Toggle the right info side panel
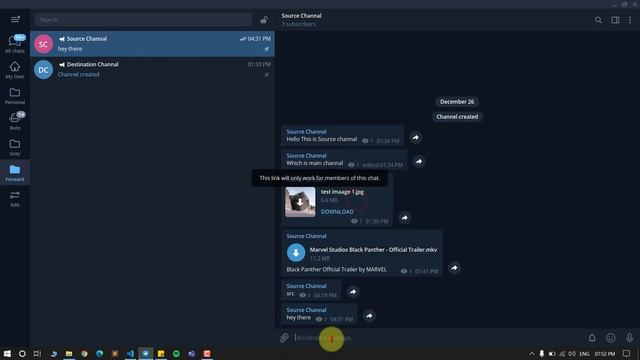 [x=615, y=20]
